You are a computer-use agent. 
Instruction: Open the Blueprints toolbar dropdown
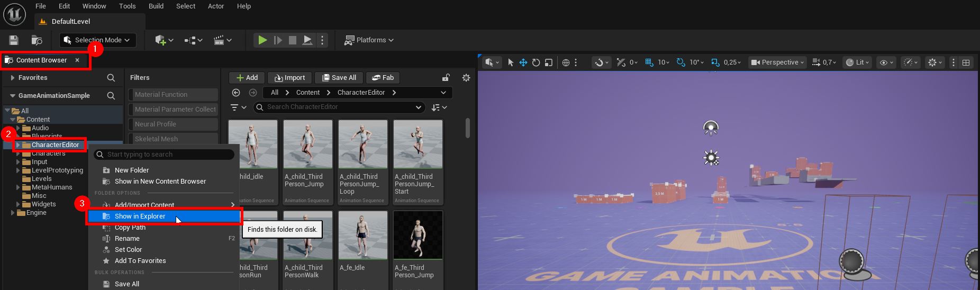pyautogui.click(x=193, y=40)
